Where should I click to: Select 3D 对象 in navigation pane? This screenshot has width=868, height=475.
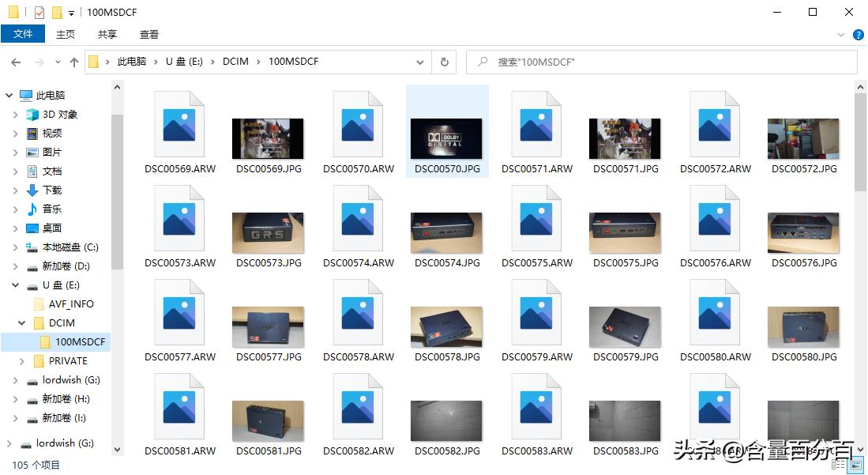click(x=60, y=114)
